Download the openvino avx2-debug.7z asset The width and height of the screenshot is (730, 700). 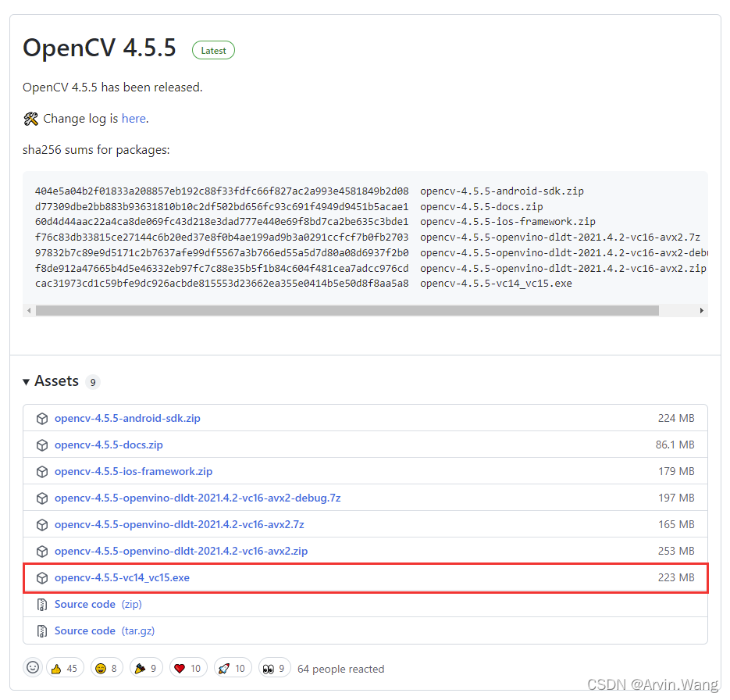[198, 498]
